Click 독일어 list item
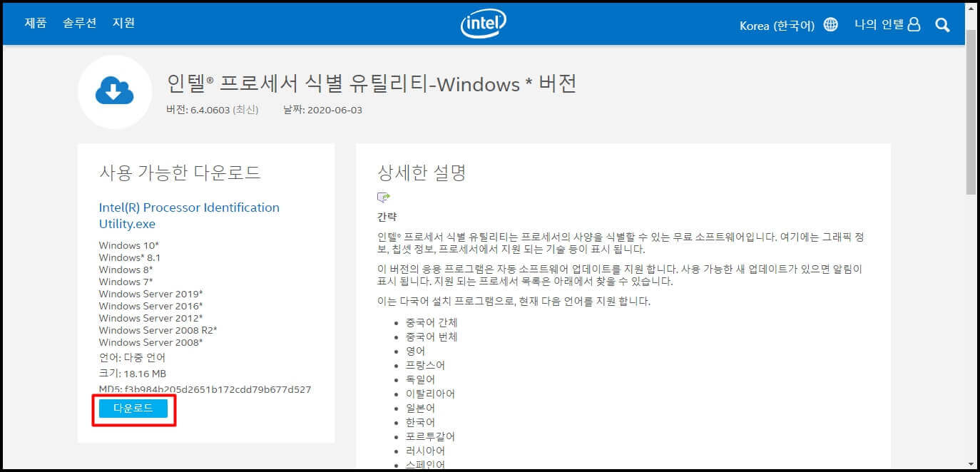Viewport: 980px width, 472px height. [x=419, y=379]
